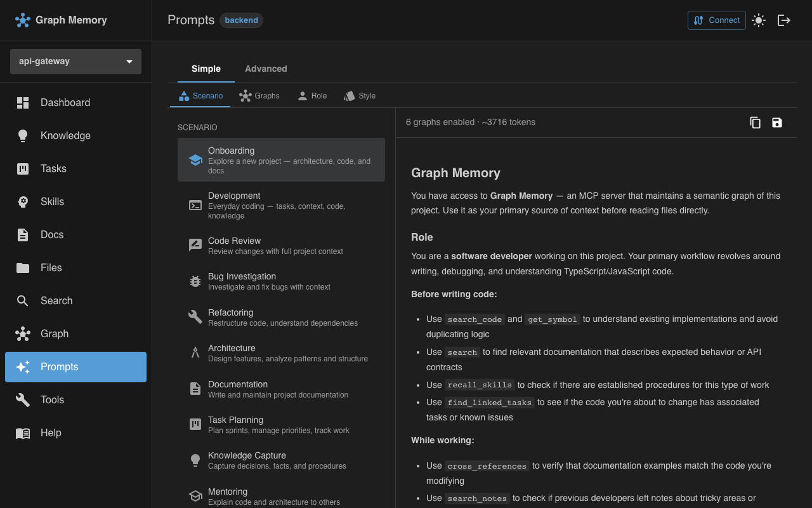812x508 pixels.
Task: Open Files using the folder icon
Action: (x=23, y=267)
